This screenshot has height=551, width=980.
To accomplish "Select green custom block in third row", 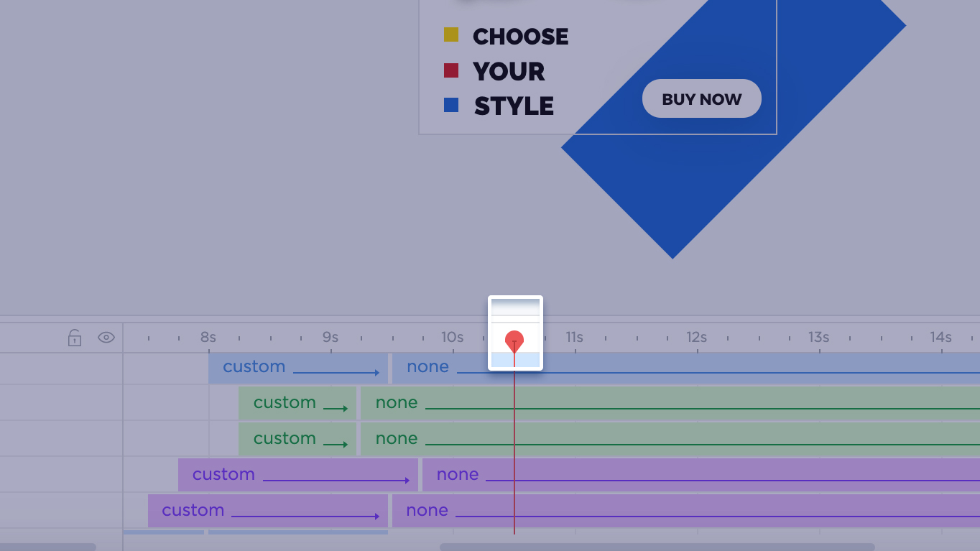I will [x=297, y=439].
